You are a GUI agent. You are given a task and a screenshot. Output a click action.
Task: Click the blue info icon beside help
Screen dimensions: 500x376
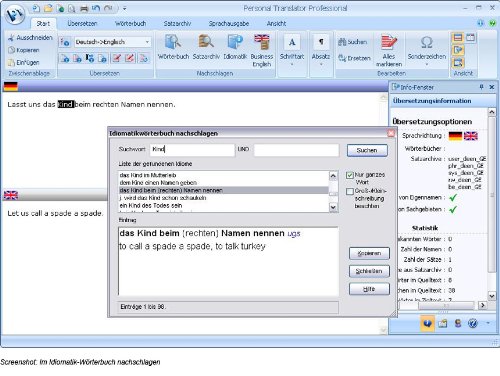[x=480, y=23]
